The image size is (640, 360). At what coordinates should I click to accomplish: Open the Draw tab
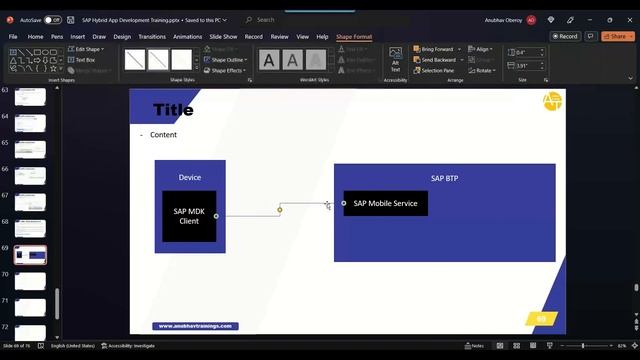click(99, 37)
